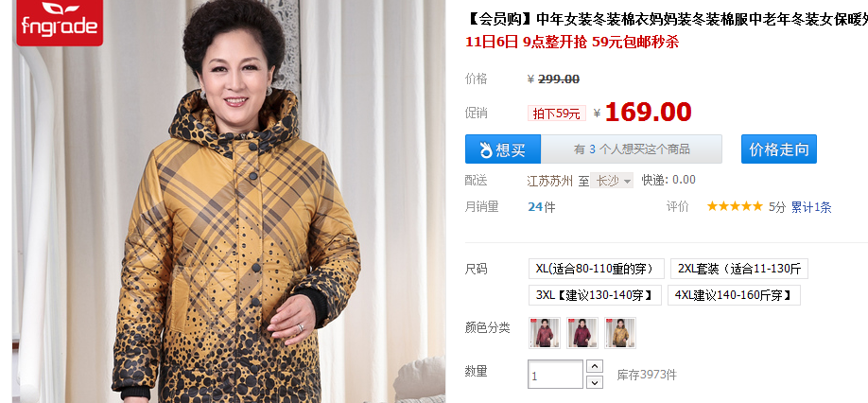Open the 价格走向 price trend
Screen dimensions: 868x403
click(x=779, y=149)
